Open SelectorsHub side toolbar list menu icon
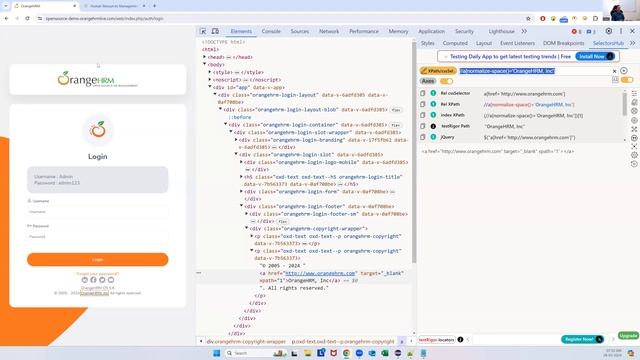The height and width of the screenshot is (360, 640). (634, 93)
